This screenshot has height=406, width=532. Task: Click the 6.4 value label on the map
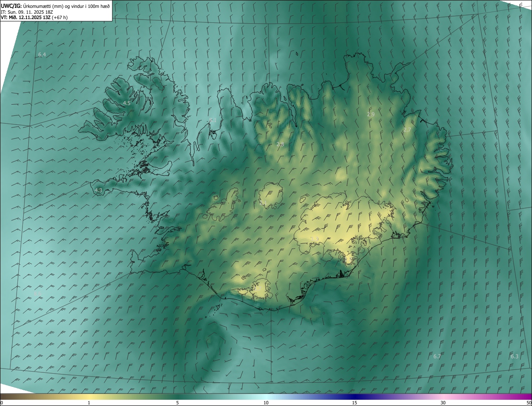(x=42, y=55)
